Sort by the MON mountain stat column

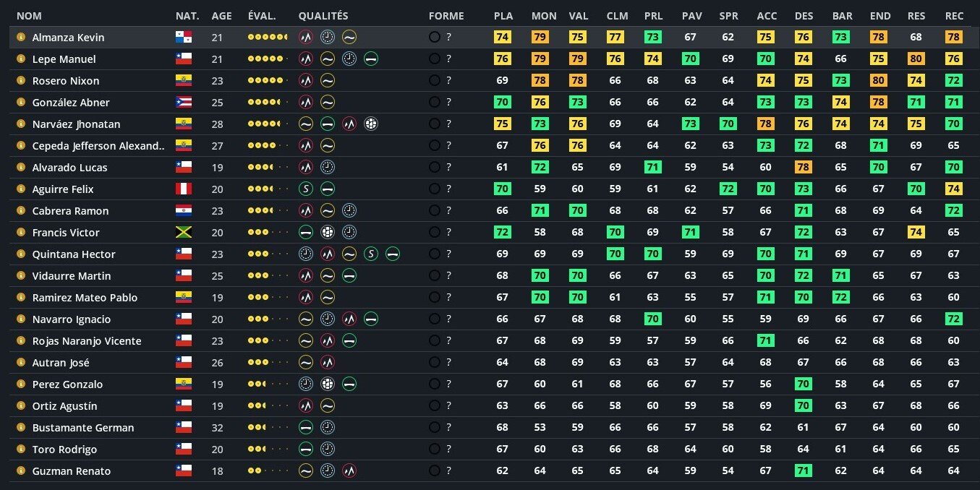544,16
